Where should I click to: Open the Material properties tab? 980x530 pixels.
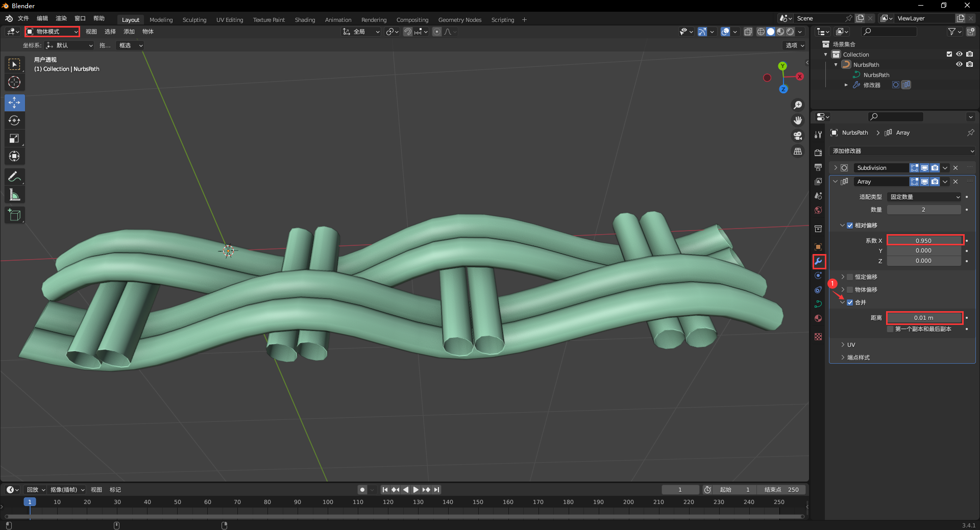coord(818,318)
